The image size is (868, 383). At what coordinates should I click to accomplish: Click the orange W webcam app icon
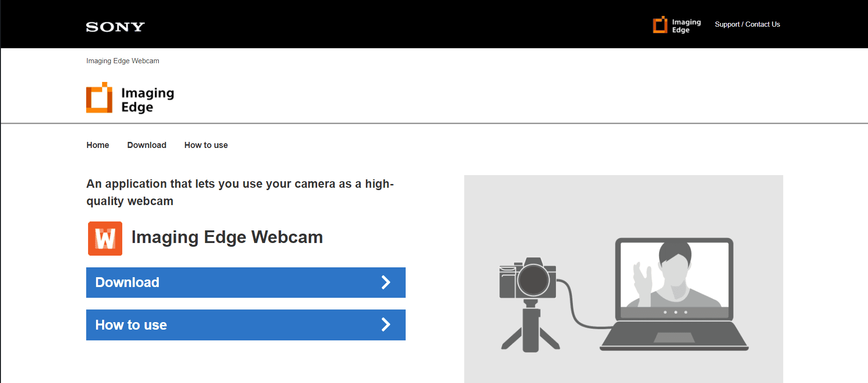[105, 238]
